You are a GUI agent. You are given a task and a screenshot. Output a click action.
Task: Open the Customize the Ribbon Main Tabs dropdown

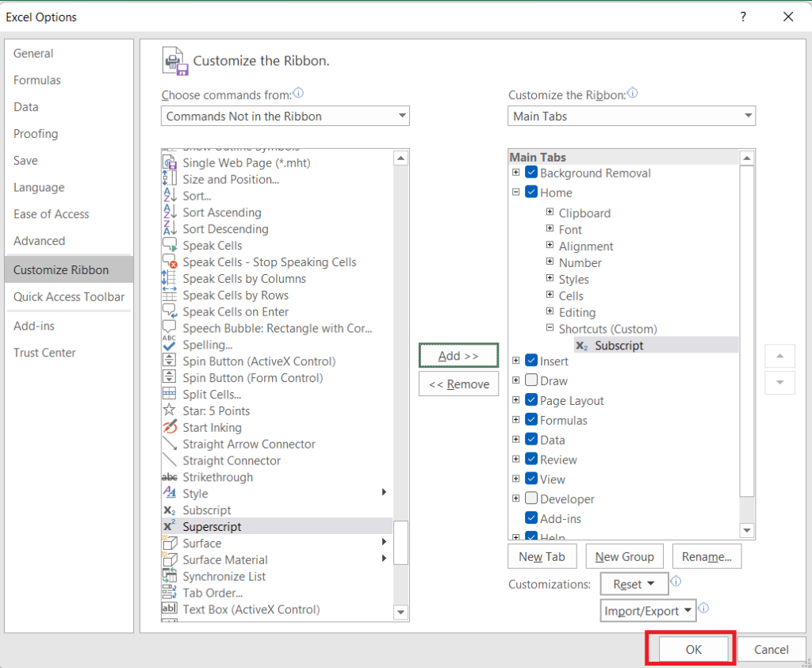pos(631,116)
